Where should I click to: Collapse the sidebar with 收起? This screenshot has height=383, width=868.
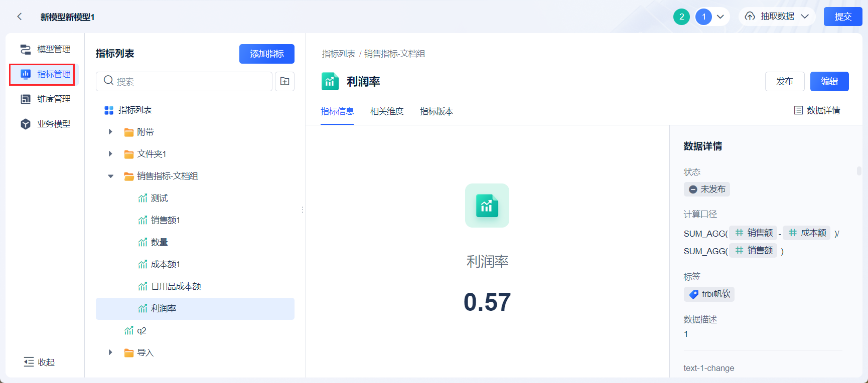[x=39, y=362]
